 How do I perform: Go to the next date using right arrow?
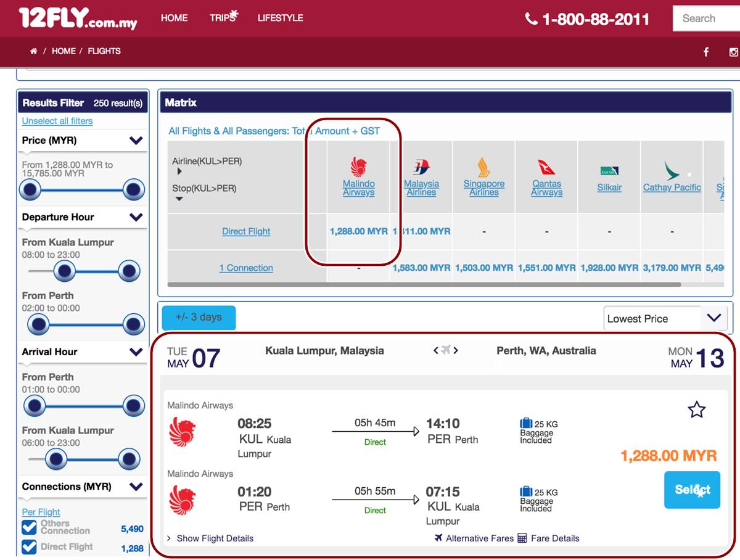(456, 350)
